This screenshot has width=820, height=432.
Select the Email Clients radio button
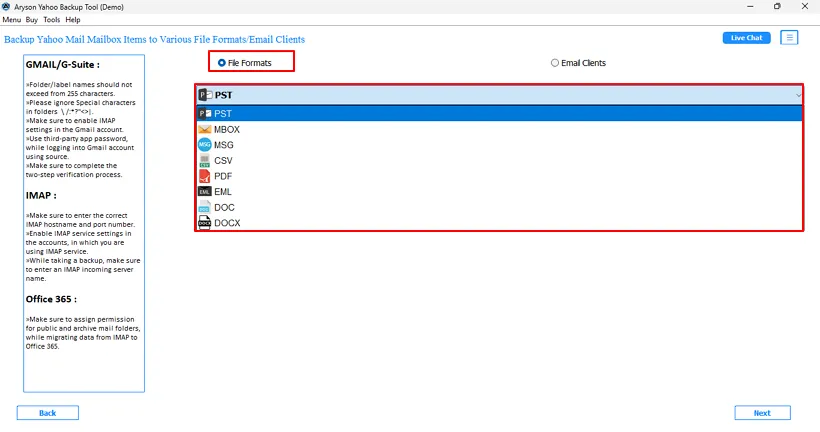pos(555,63)
